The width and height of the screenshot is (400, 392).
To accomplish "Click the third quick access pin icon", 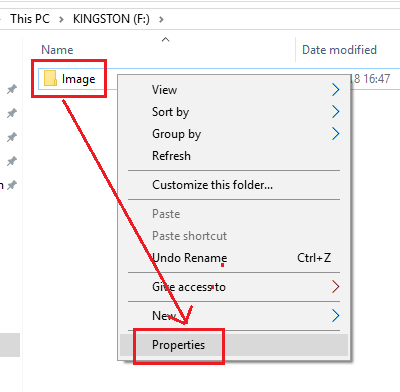I will (12, 137).
